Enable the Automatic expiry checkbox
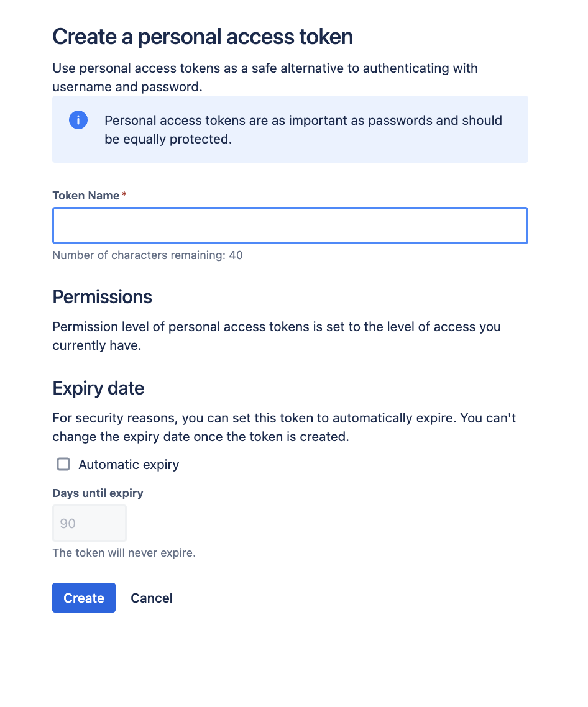Viewport: 588px width, 707px height. [63, 464]
